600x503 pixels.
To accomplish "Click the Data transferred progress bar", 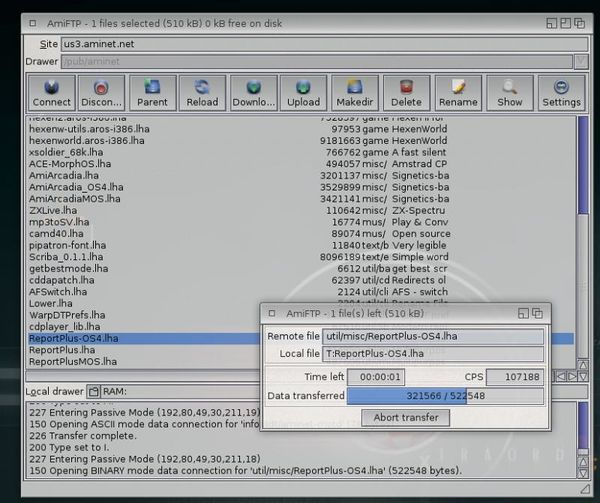I will point(446,397).
